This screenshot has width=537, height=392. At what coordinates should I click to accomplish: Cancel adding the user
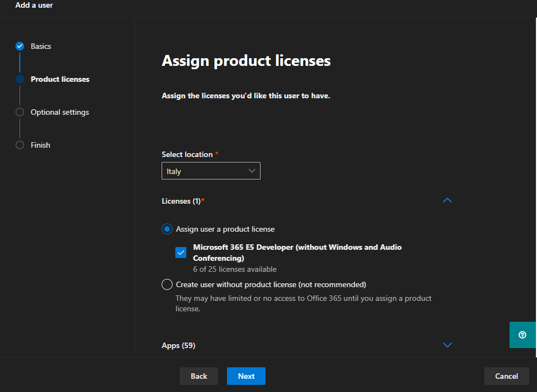tap(506, 376)
